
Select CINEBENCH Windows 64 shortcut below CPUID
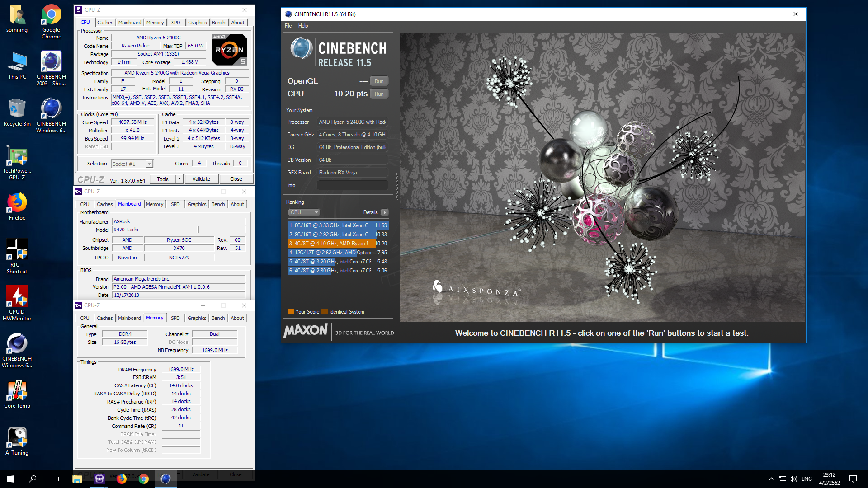pyautogui.click(x=17, y=351)
